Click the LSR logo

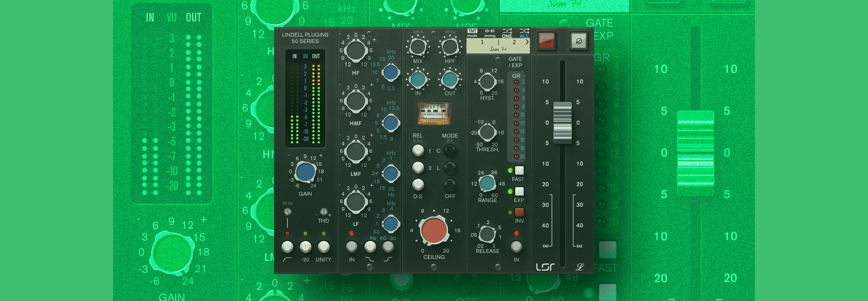click(545, 267)
